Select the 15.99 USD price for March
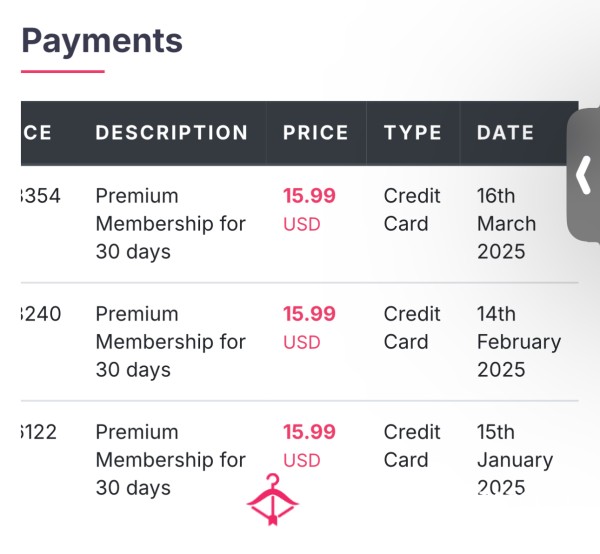Screen dimensions: 600x554 [x=309, y=210]
